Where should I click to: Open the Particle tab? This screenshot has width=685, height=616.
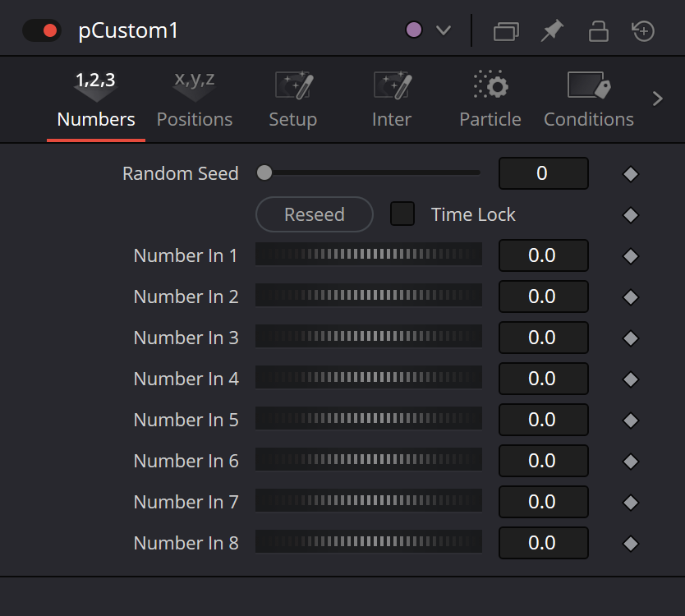pyautogui.click(x=490, y=100)
